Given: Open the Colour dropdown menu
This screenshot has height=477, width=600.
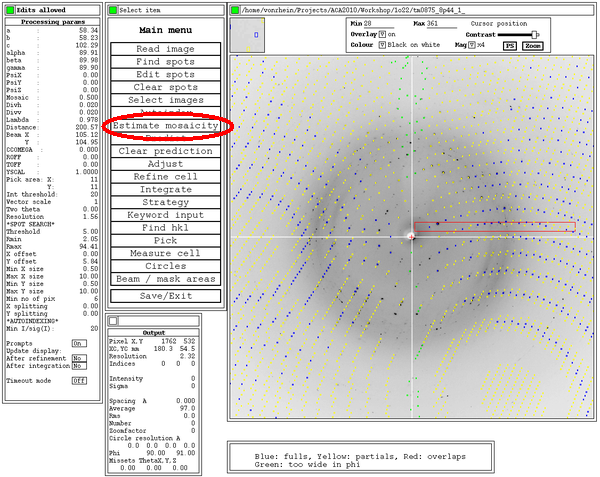Looking at the screenshot, I should click(383, 45).
